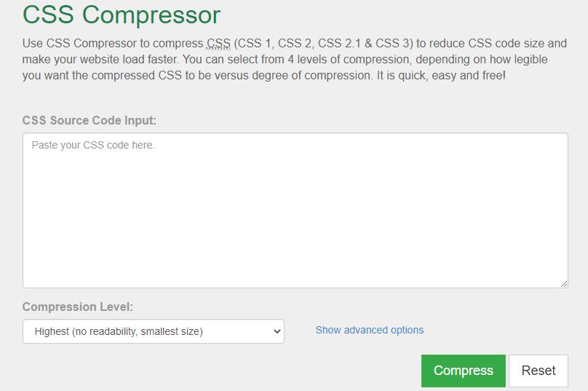The image size is (588, 391).
Task: Click the word "Compress" on the green button
Action: tap(463, 371)
